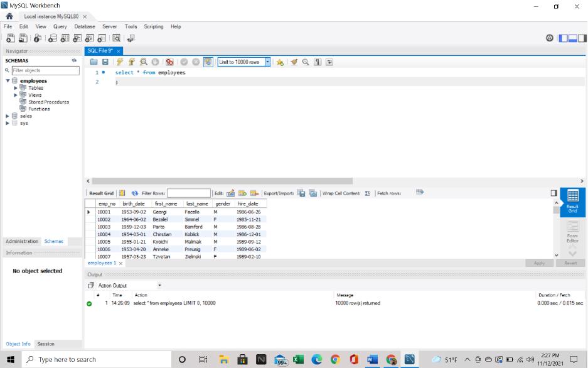
Task: Execute the SQL script with lightning icon
Action: [120, 62]
